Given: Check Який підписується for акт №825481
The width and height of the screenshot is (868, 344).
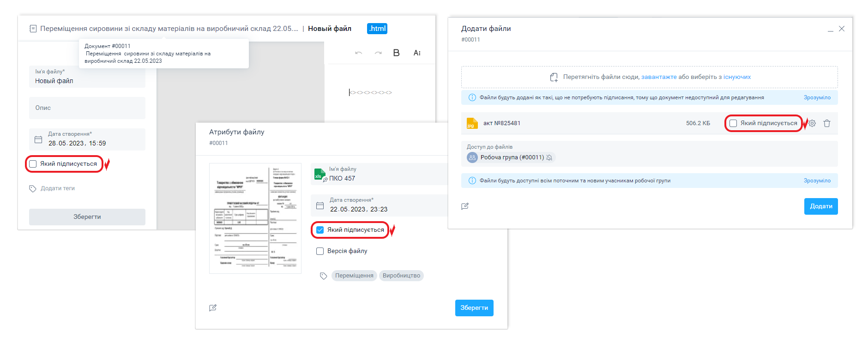Looking at the screenshot, I should point(733,123).
